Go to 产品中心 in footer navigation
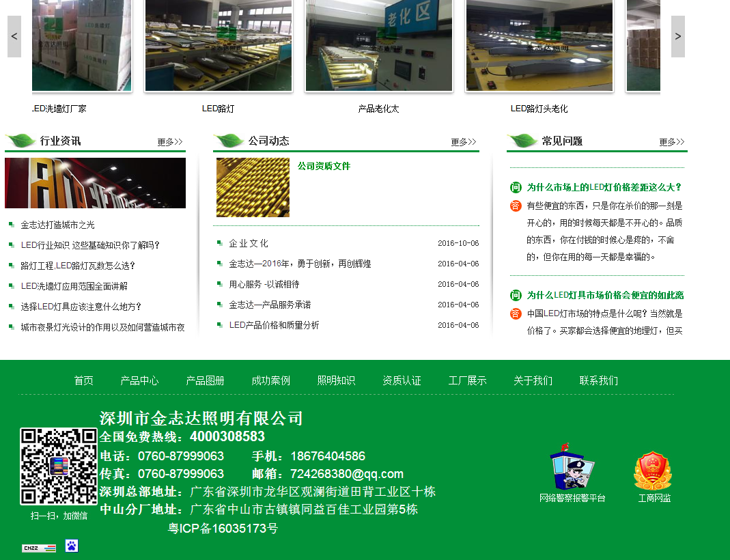This screenshot has width=730, height=560. click(140, 381)
